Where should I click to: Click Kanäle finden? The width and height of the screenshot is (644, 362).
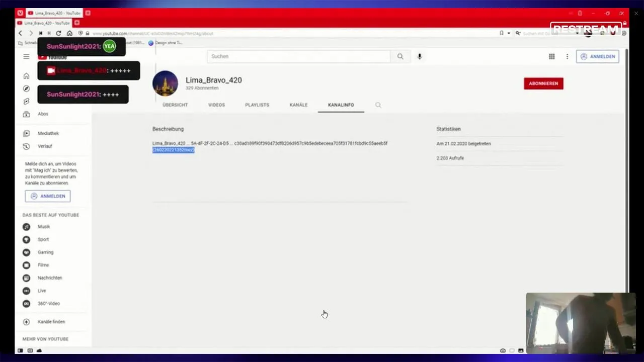pos(52,322)
